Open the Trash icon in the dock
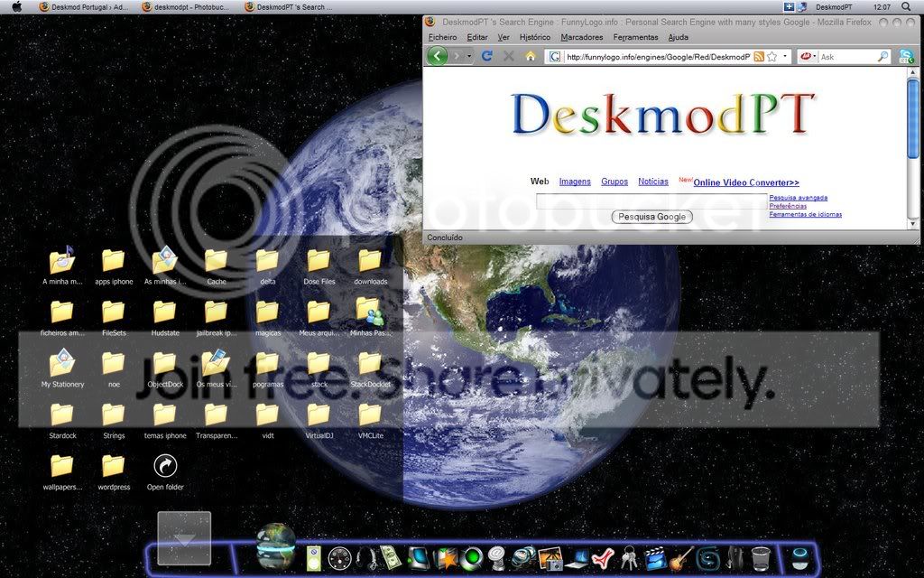The width and height of the screenshot is (924, 578). (x=761, y=557)
